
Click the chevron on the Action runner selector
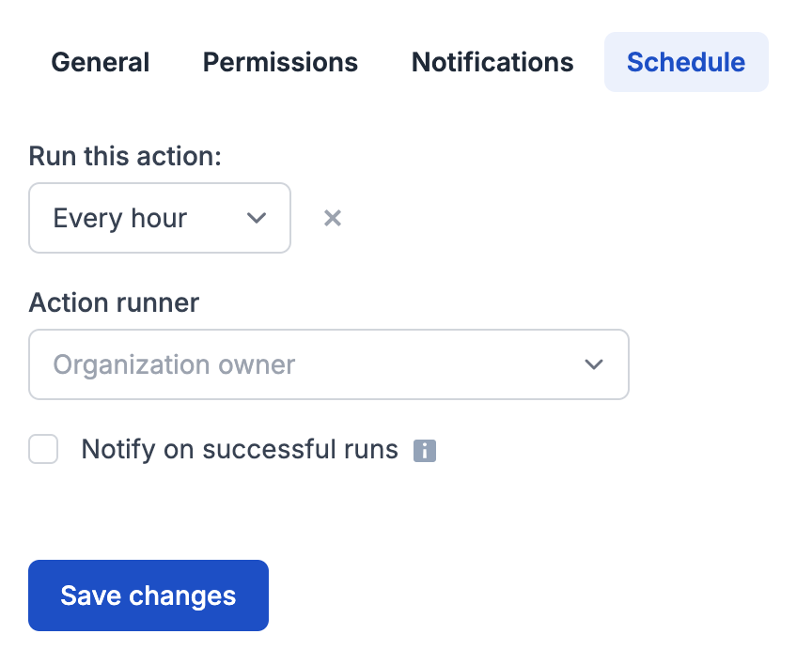click(594, 364)
